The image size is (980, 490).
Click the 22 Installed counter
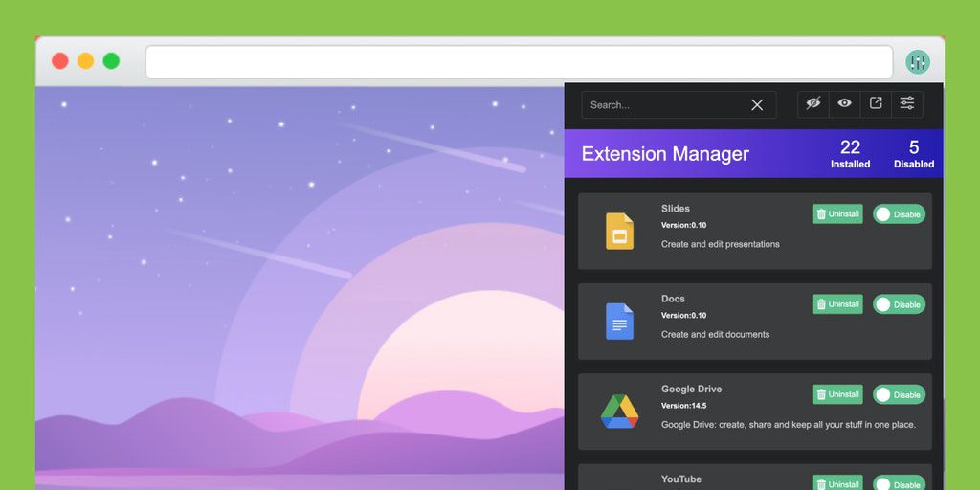850,154
